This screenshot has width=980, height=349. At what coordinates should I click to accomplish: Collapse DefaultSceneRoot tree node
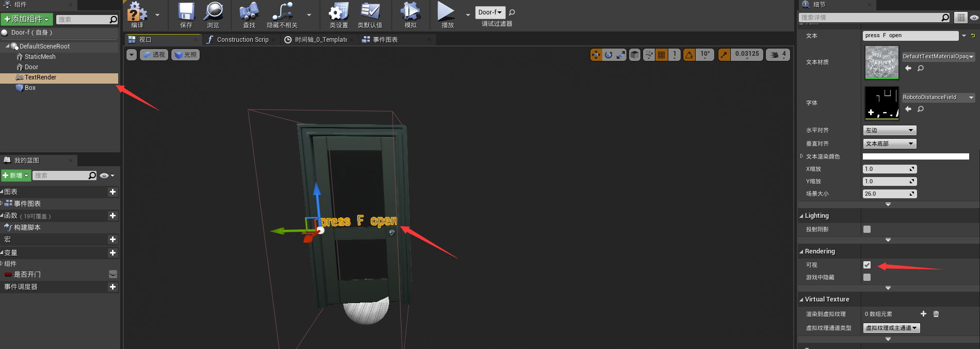click(x=7, y=46)
